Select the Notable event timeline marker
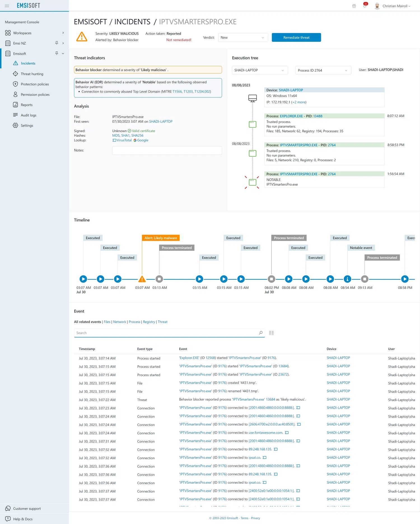Image resolution: width=420 pixels, height=524 pixels. coord(347,279)
